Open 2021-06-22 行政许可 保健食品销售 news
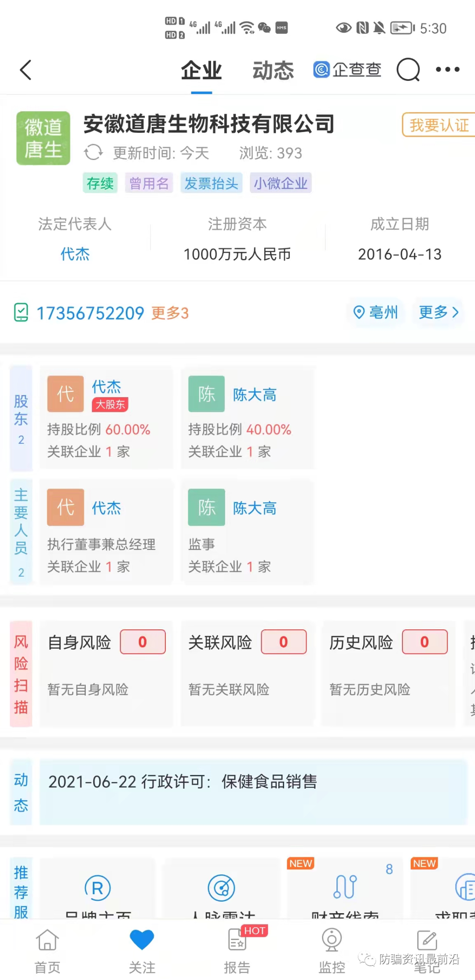This screenshot has height=980, width=475. (x=253, y=792)
